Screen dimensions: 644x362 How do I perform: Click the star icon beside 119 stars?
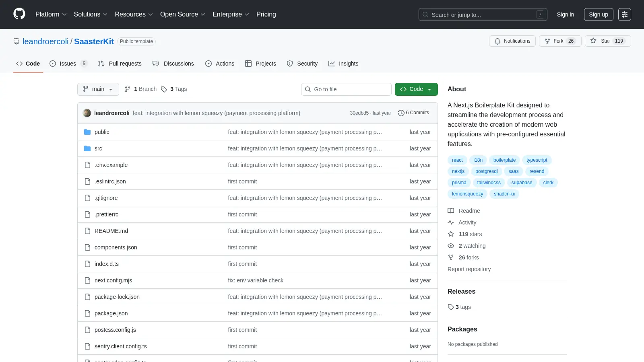[451, 234]
